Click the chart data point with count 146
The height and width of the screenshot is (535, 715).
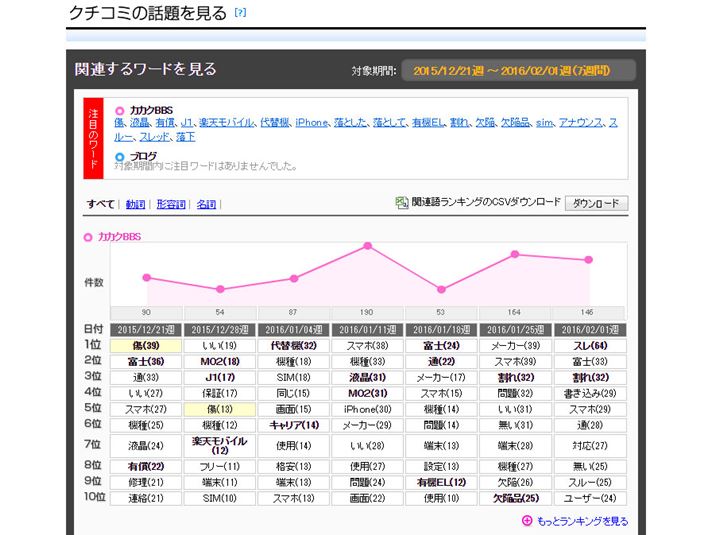pos(589,260)
